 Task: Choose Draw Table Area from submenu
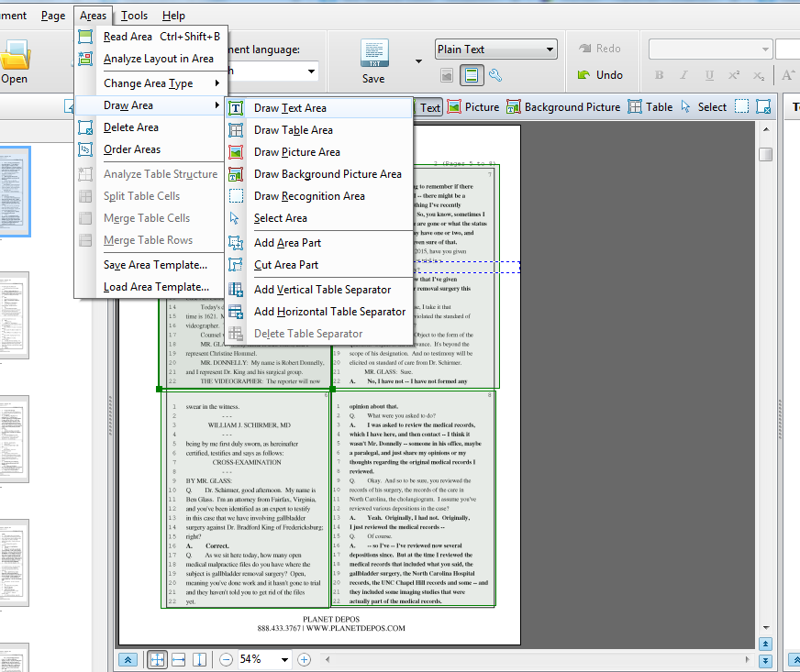coord(319,130)
